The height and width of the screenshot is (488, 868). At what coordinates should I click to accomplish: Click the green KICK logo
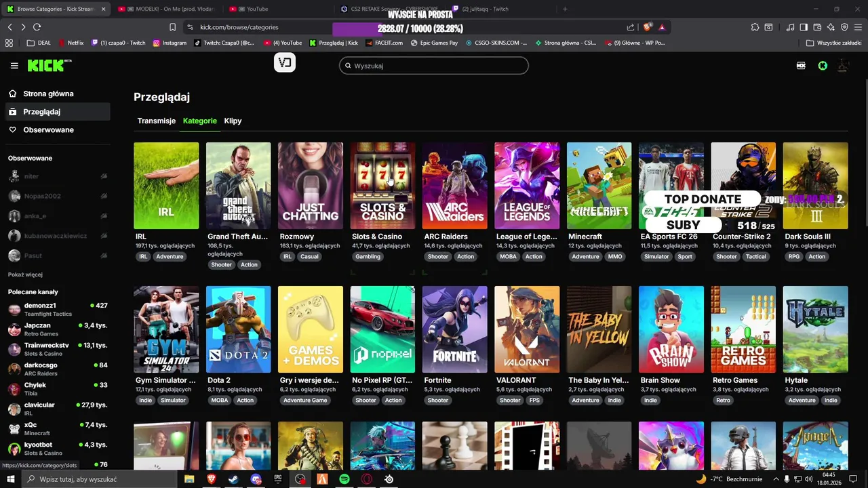click(49, 65)
